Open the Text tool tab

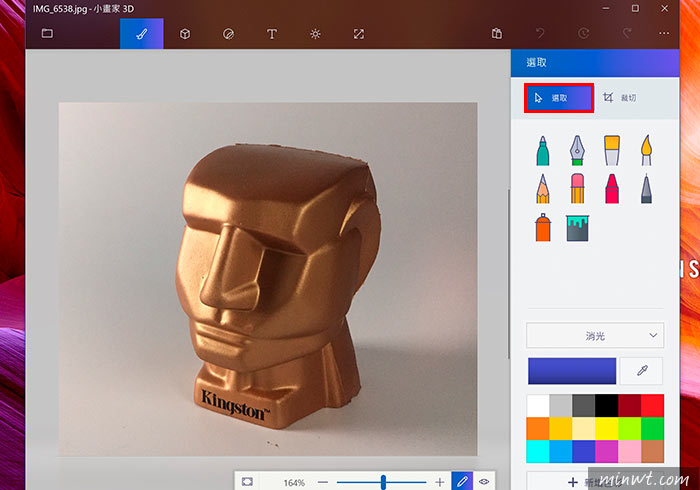[271, 34]
